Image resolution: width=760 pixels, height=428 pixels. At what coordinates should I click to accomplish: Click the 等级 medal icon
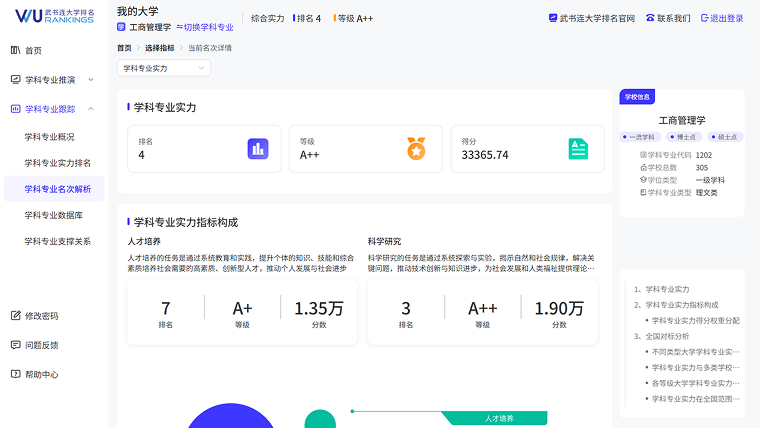click(416, 148)
